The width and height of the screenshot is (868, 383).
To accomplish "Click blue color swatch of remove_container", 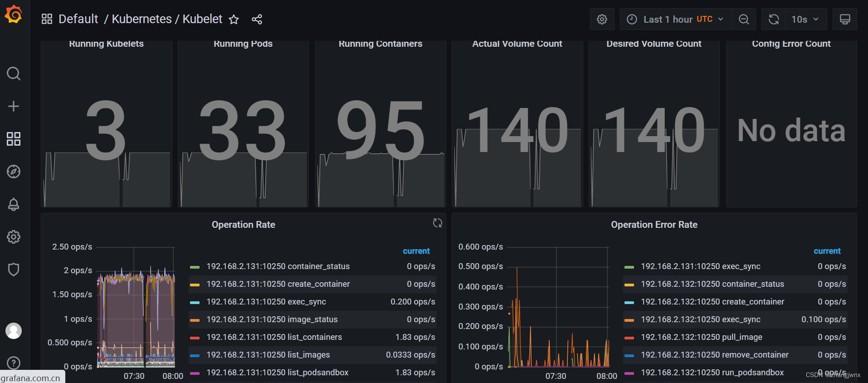I will pyautogui.click(x=629, y=355).
